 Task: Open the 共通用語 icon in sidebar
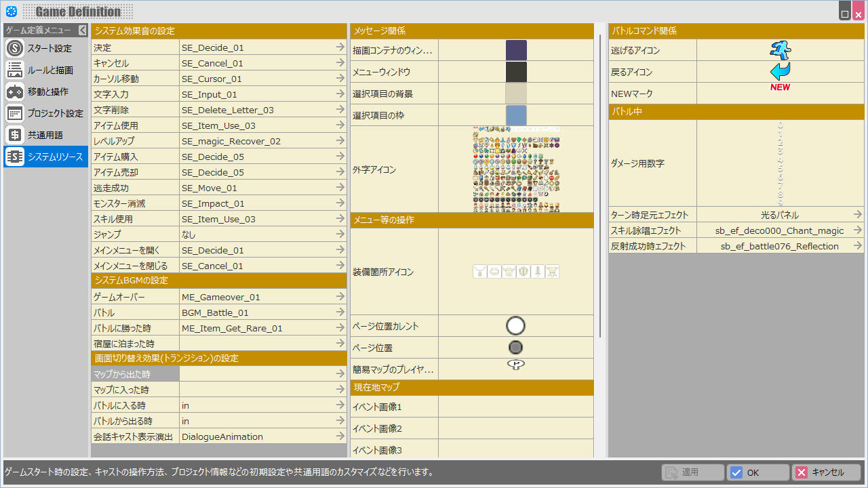click(x=15, y=135)
